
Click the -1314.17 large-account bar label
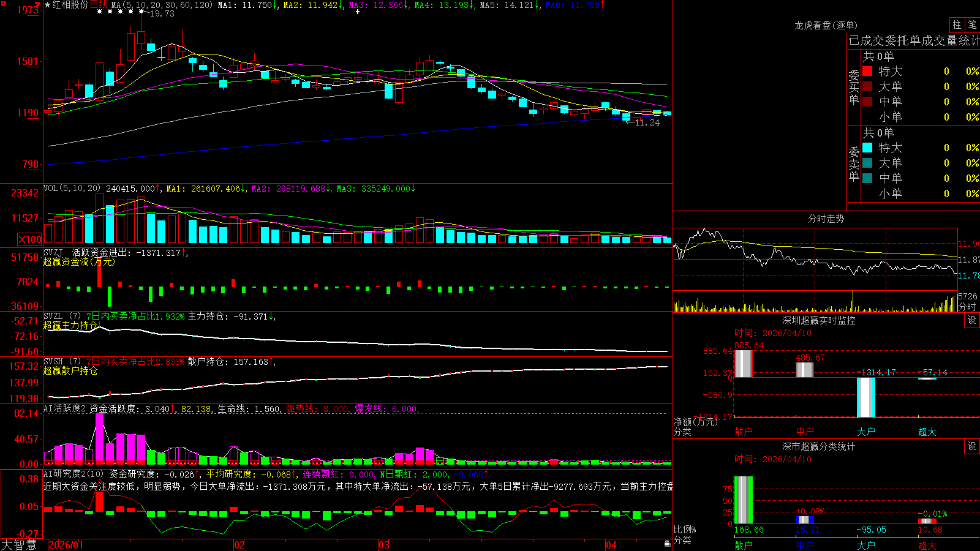876,372
